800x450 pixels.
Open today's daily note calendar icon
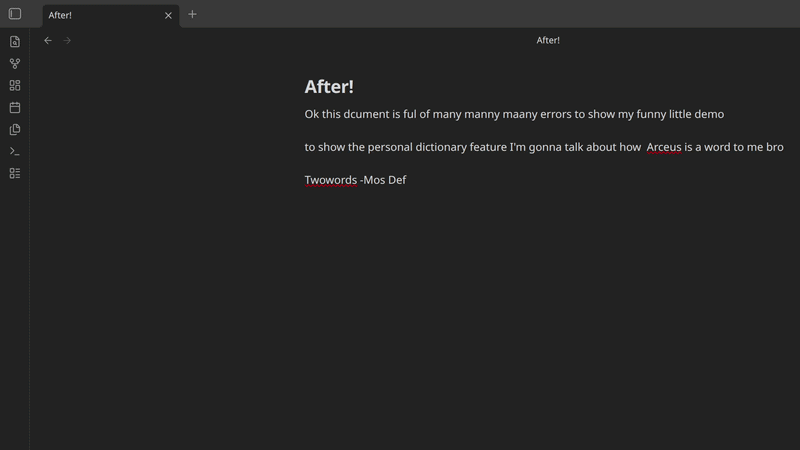(15, 107)
